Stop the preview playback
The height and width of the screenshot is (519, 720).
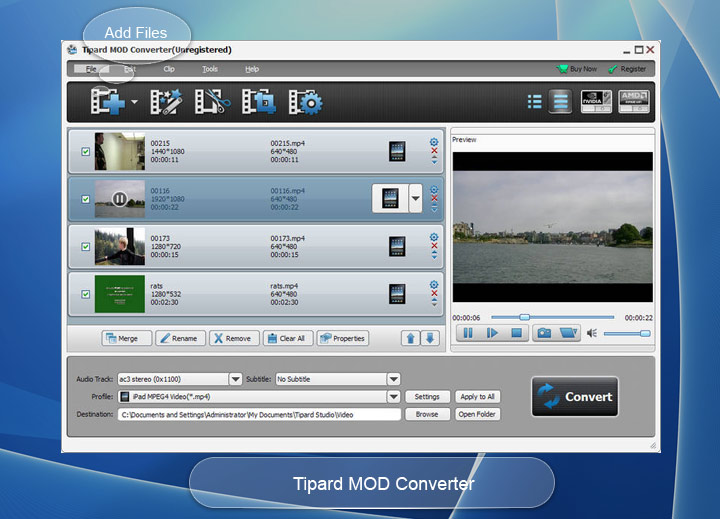[517, 333]
